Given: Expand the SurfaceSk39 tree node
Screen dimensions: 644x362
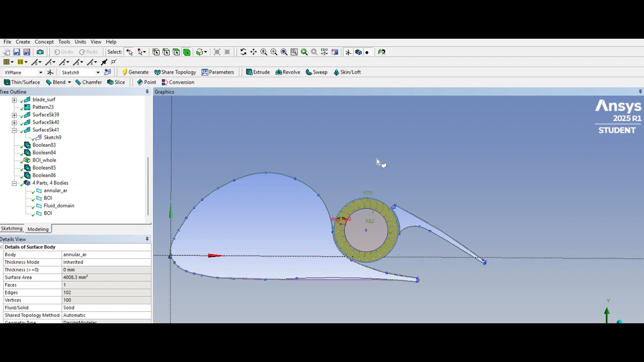Looking at the screenshot, I should [14, 115].
